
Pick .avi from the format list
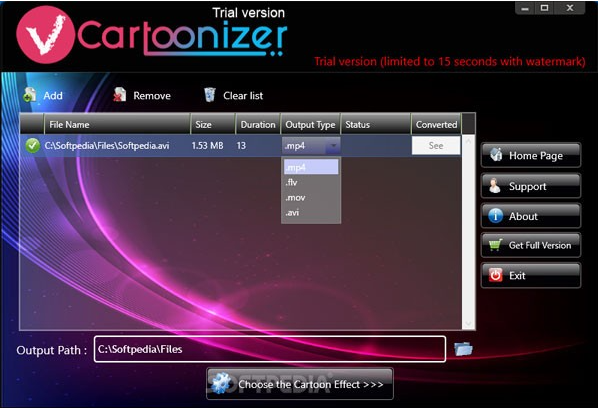(x=311, y=212)
